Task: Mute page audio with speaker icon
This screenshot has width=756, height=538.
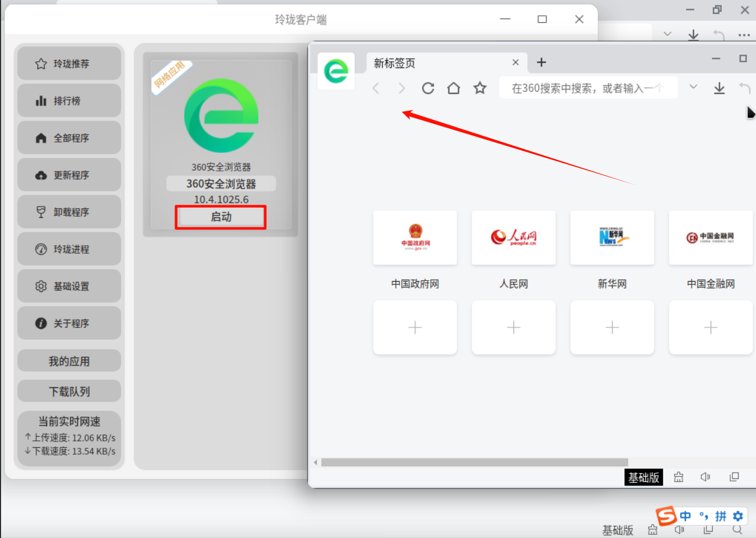Action: coord(705,477)
